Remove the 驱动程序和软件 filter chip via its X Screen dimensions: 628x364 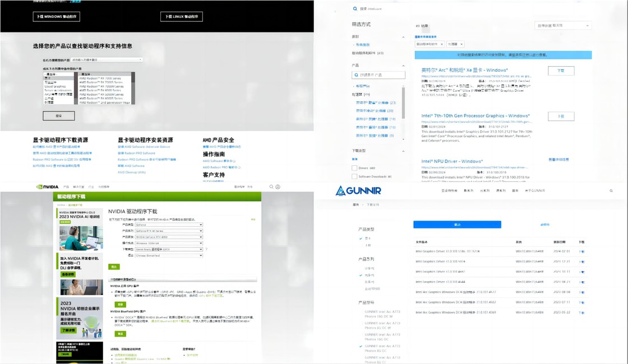[442, 44]
